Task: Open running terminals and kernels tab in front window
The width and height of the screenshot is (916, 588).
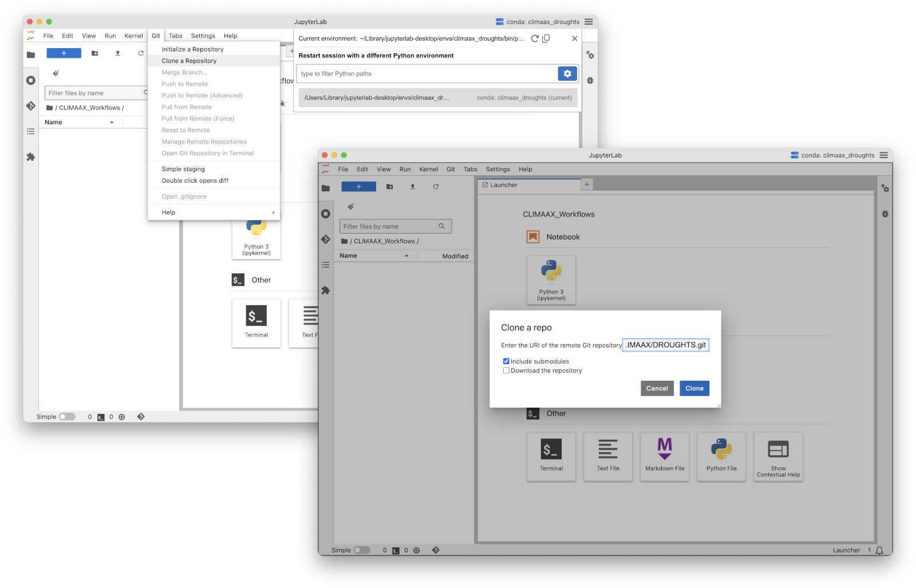Action: tap(326, 214)
